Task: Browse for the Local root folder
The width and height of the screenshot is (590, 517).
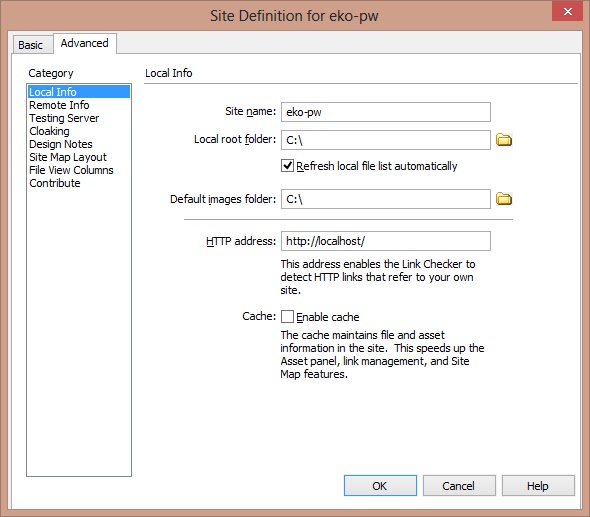Action: pos(504,140)
